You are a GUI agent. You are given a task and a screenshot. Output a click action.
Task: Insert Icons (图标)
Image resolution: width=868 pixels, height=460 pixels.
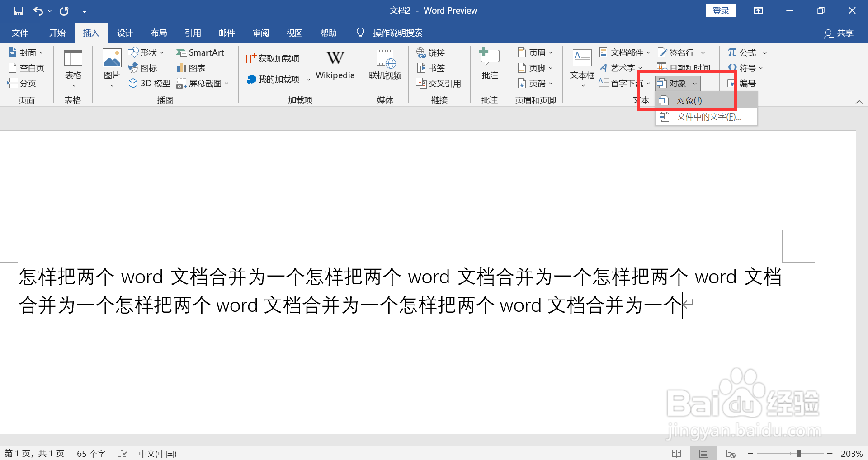click(143, 68)
